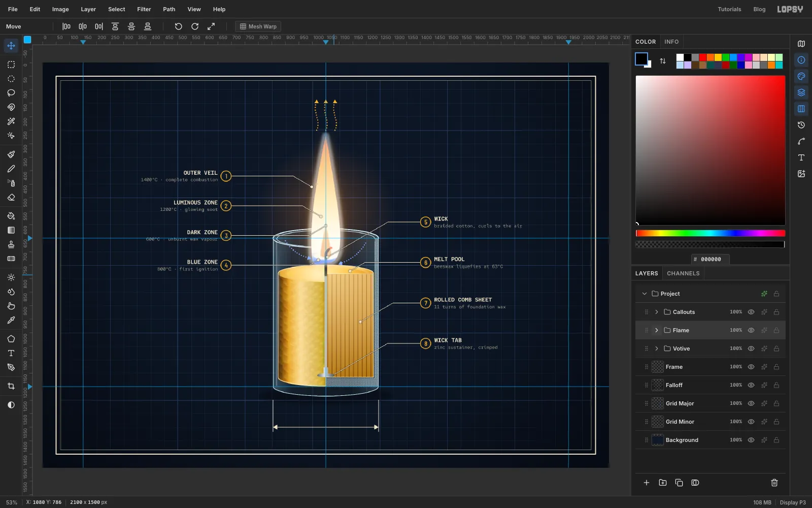Open the Filter menu
The height and width of the screenshot is (508, 812).
pyautogui.click(x=144, y=9)
